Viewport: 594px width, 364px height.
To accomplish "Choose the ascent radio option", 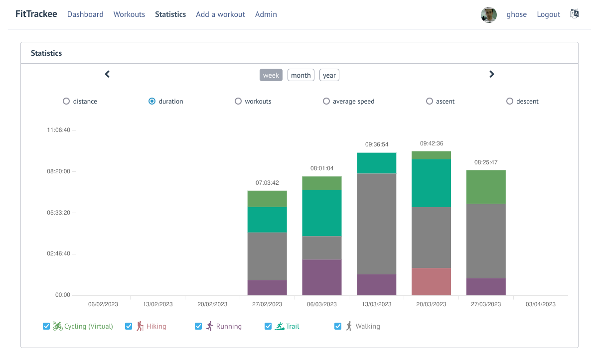I will 430,101.
